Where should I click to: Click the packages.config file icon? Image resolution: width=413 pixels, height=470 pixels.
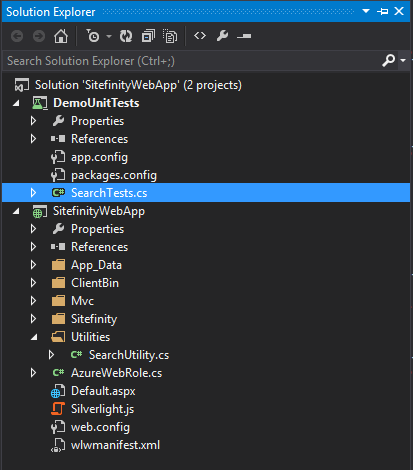[58, 175]
